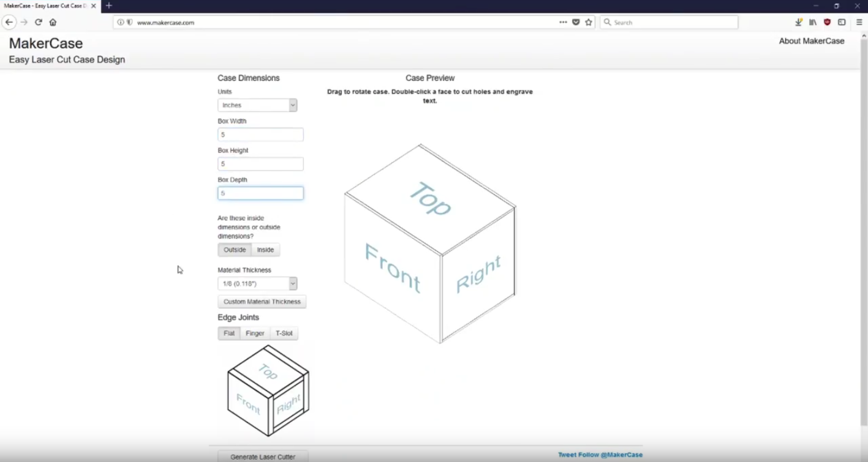The image size is (868, 462).
Task: Open About MakerCase link
Action: pyautogui.click(x=812, y=41)
